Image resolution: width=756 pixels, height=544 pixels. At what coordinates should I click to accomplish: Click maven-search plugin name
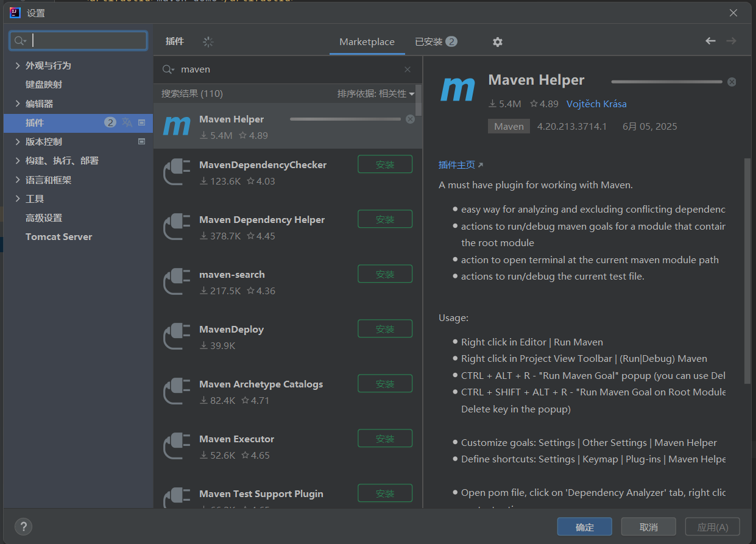click(232, 274)
